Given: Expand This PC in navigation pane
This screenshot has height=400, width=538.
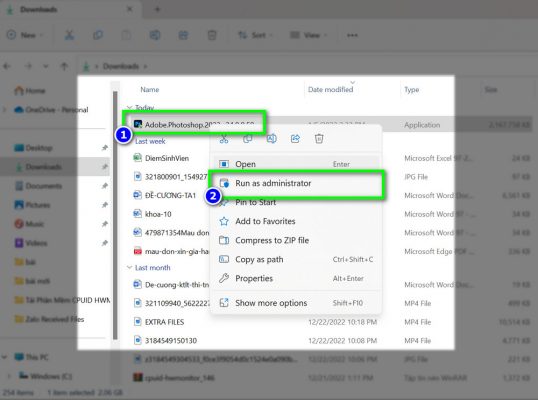Looking at the screenshot, I should click(4, 357).
